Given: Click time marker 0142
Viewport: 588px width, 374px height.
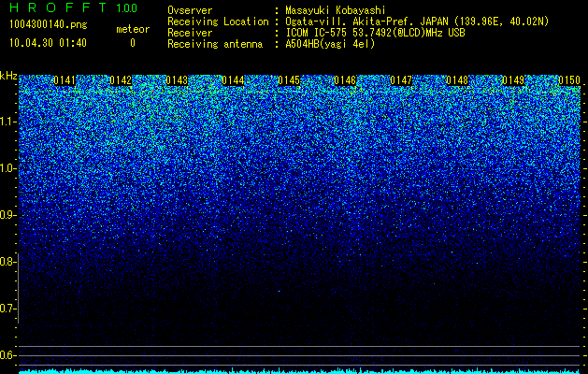Looking at the screenshot, I should (121, 80).
